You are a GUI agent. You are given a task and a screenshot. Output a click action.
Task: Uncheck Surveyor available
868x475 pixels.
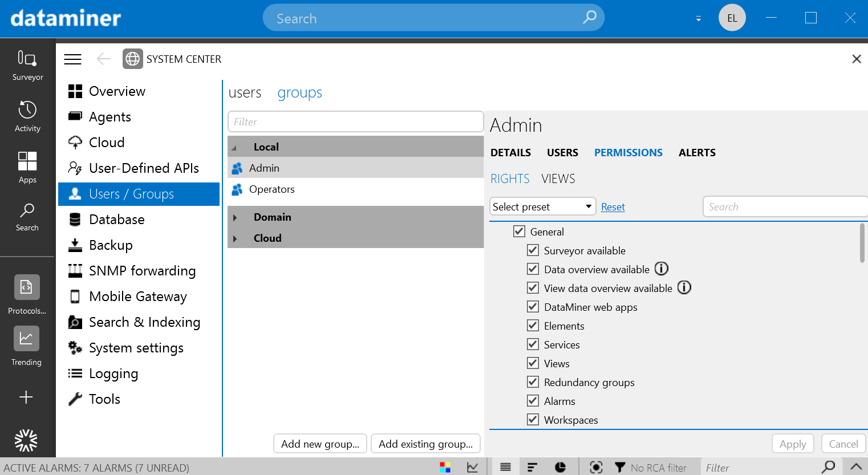pos(533,250)
